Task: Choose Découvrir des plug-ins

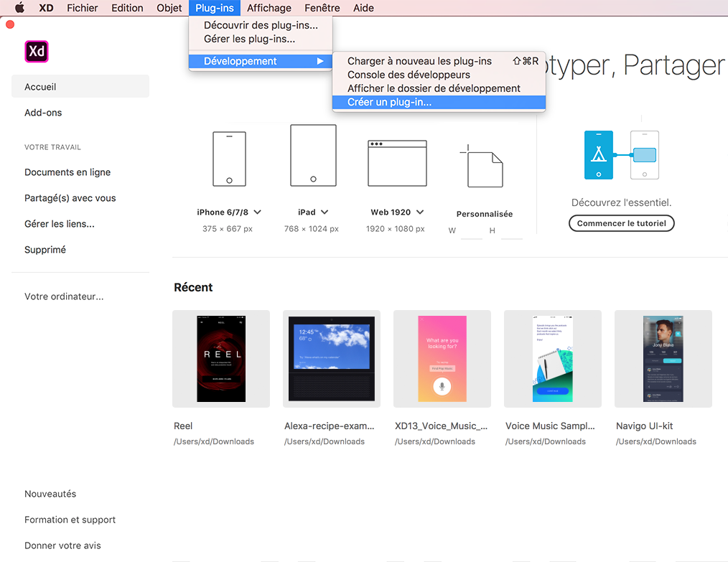Action: [261, 26]
